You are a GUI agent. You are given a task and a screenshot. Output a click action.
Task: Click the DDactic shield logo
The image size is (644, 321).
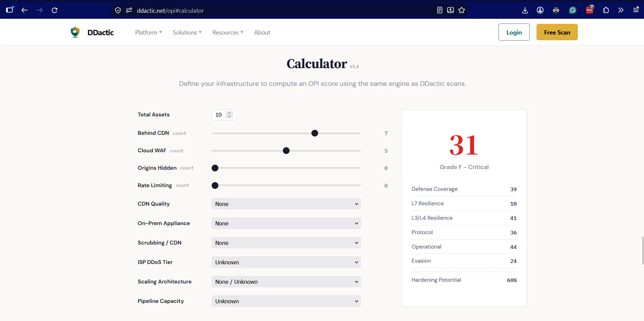75,32
